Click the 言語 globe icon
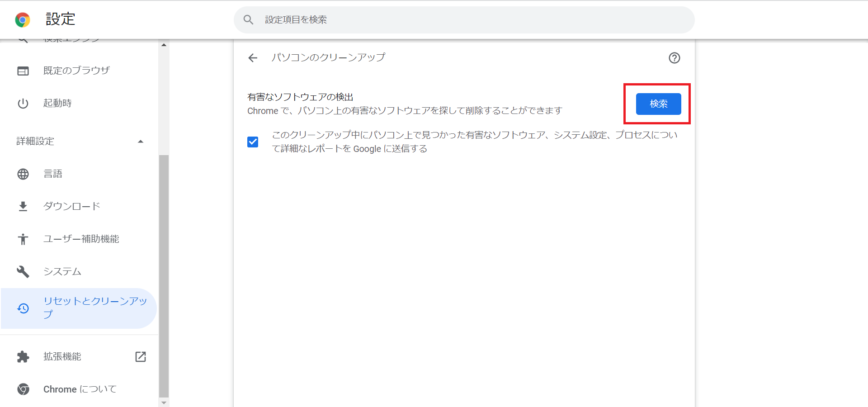This screenshot has width=868, height=407. (23, 174)
